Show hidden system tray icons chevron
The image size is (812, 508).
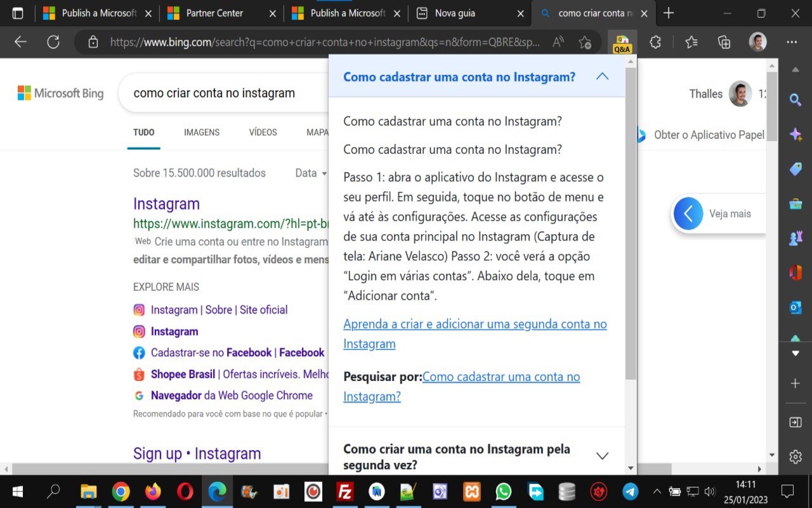(657, 491)
